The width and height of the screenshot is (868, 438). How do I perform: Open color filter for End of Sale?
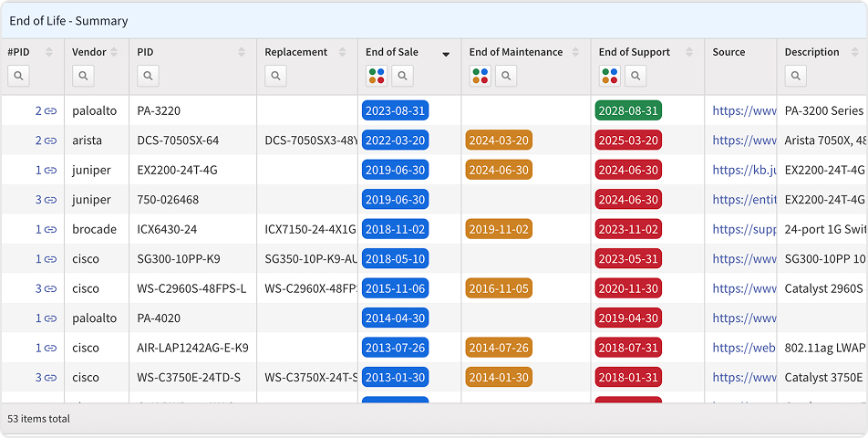point(377,76)
